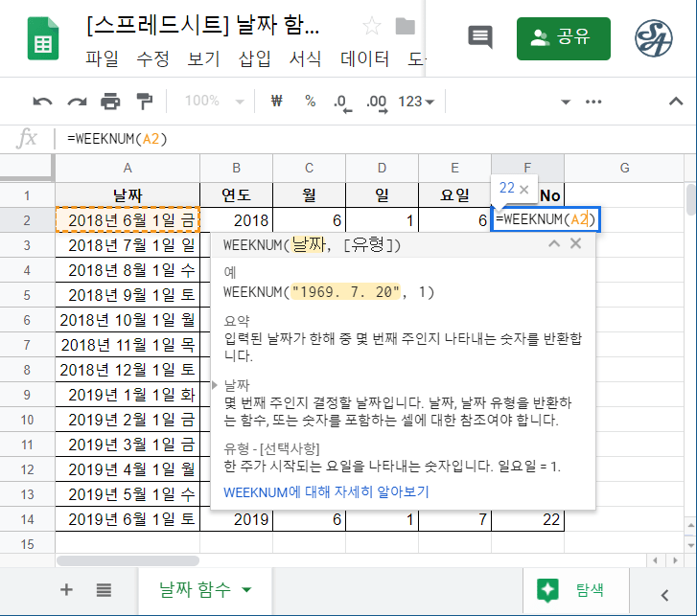Click the print icon
The width and height of the screenshot is (697, 616).
pyautogui.click(x=111, y=102)
